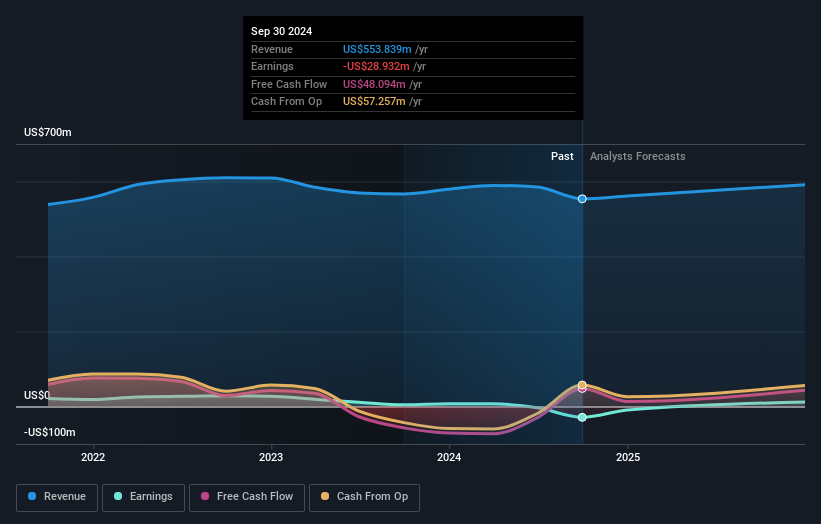Click the 2023 x-axis label
Screen dimensions: 821x524
coord(271,457)
